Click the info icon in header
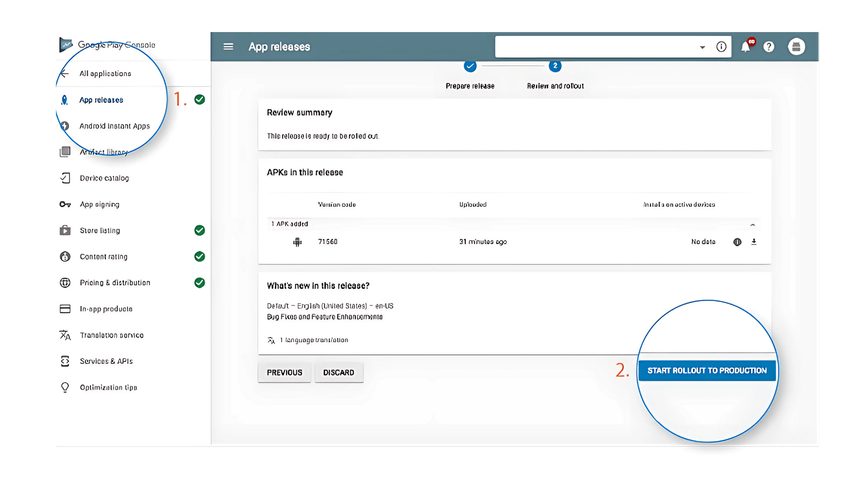The width and height of the screenshot is (868, 488). (721, 47)
